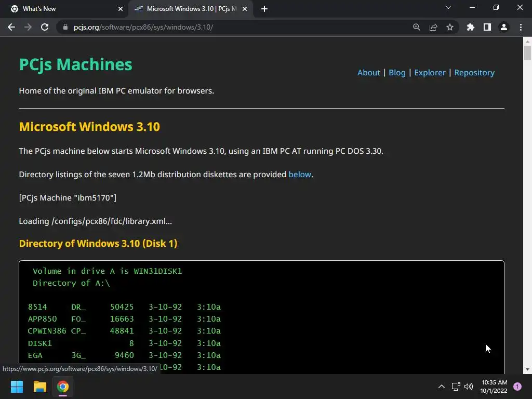Click the WIN31DISK1 volume label line
This screenshot has width=532, height=399.
tap(107, 271)
